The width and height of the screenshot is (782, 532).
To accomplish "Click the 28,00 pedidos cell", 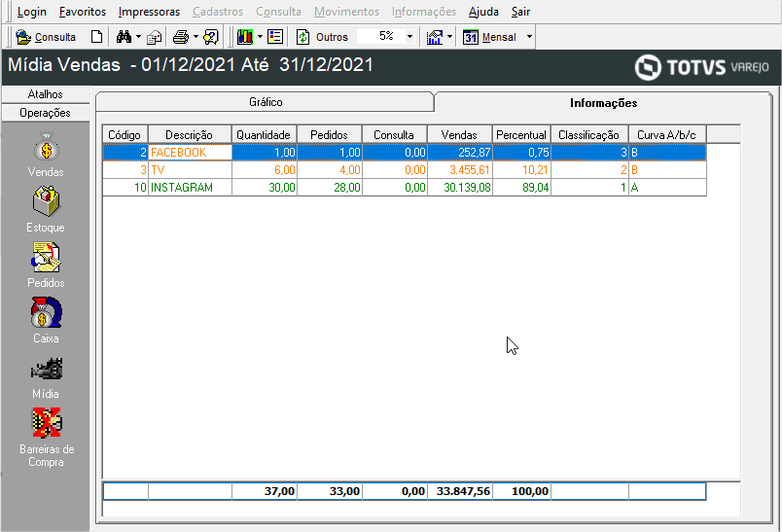I will [x=329, y=188].
